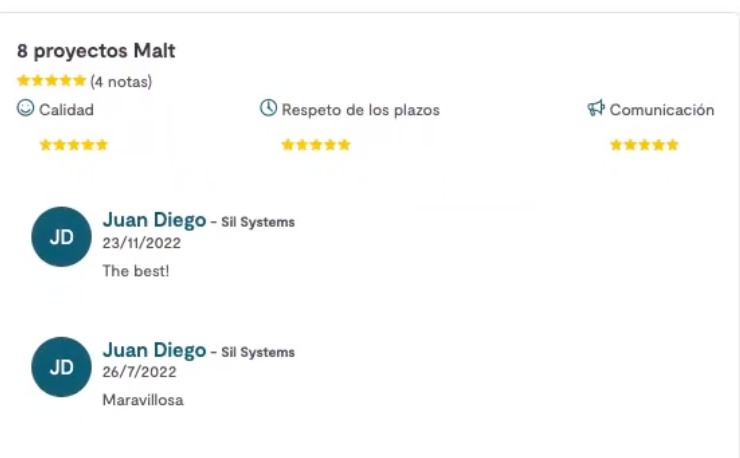Click the "Respeto de los plazos" label
740x458 pixels.
click(x=360, y=110)
